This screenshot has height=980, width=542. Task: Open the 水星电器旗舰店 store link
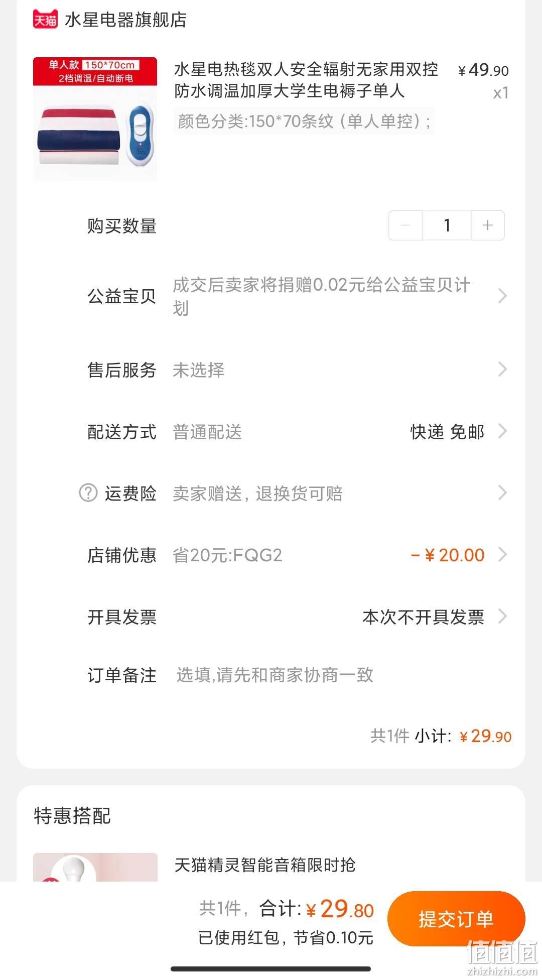[x=125, y=20]
